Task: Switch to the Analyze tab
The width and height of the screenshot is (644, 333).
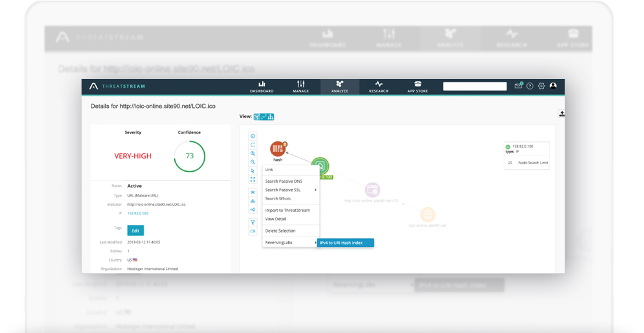Action: pos(339,87)
